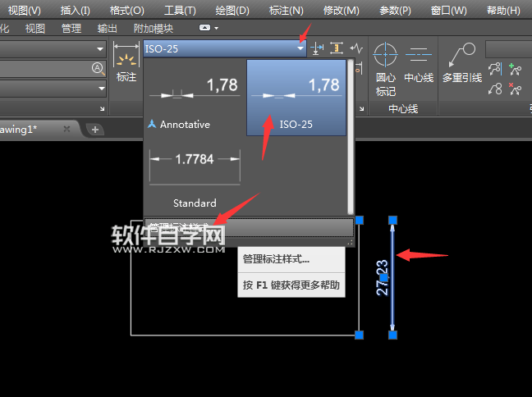
Task: Click the tolerance icon below jogged line
Action: point(358,68)
